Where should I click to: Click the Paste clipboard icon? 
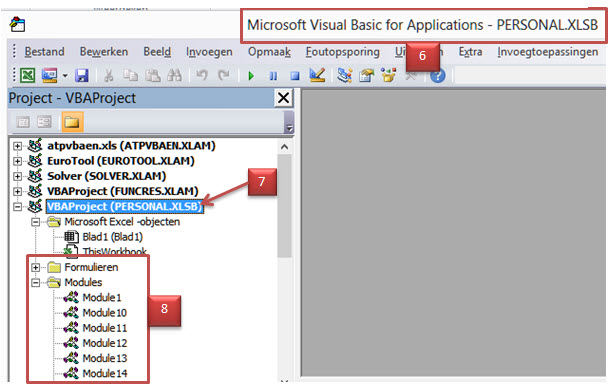[152, 75]
